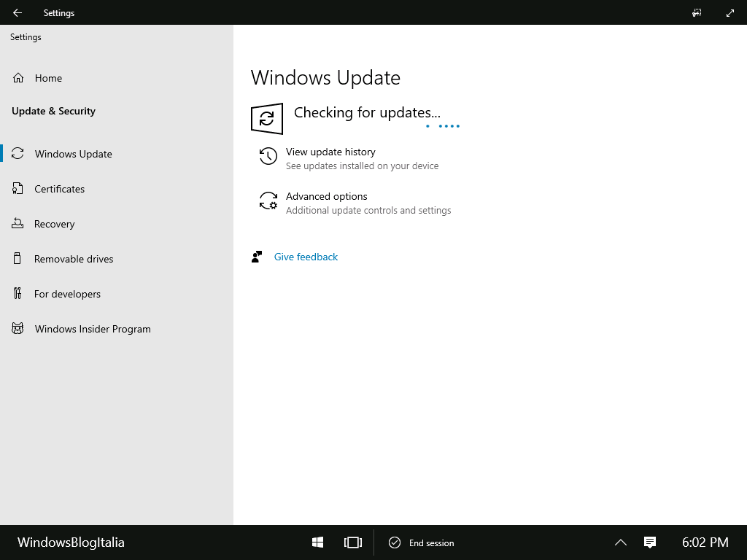Click the Certificates icon in sidebar

[x=18, y=189]
